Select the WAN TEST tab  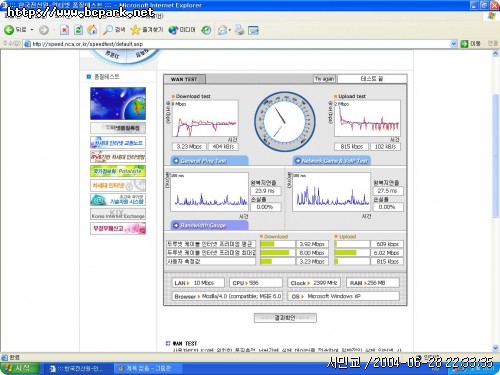point(184,79)
